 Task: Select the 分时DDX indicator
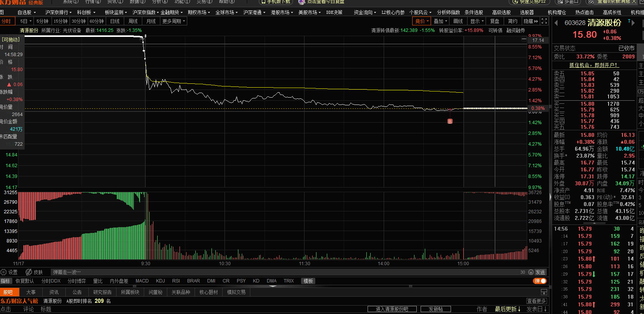(51, 281)
